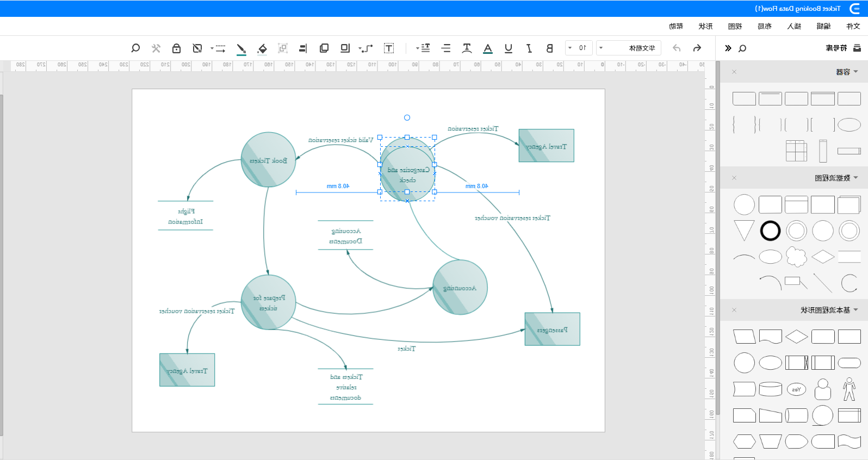
Task: Pick the hexagon flowchart shape
Action: [x=744, y=442]
